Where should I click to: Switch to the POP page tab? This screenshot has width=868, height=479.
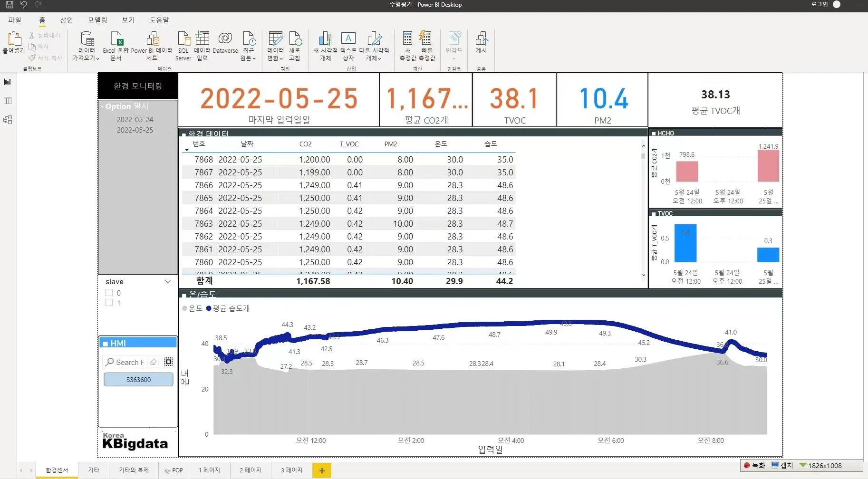pos(174,470)
